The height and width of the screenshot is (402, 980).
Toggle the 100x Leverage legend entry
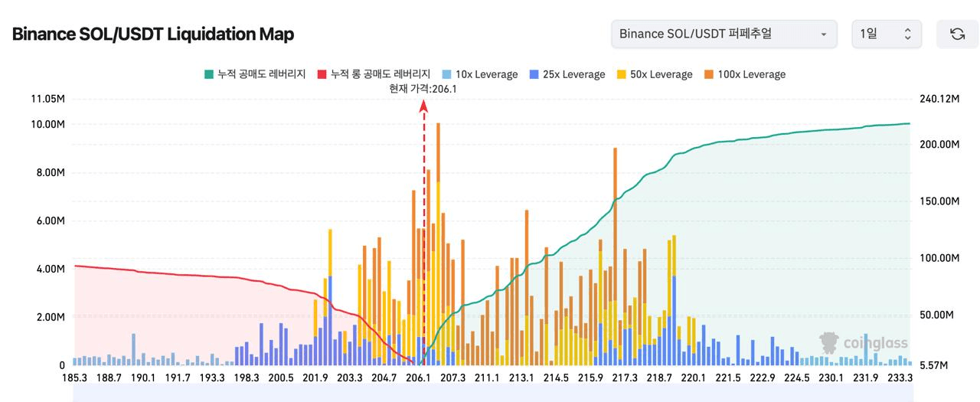click(x=744, y=74)
